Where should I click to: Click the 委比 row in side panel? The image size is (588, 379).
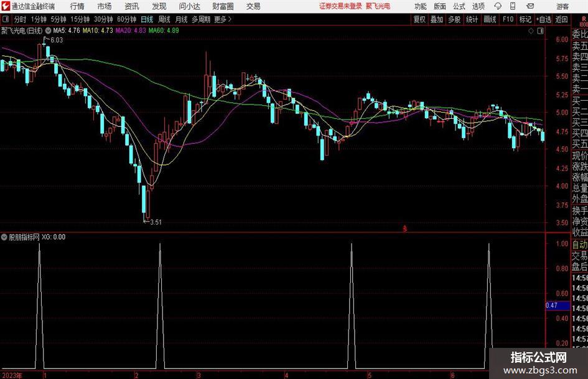[580, 34]
